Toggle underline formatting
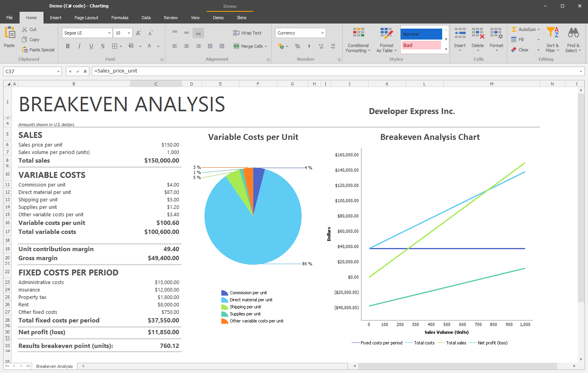 coord(91,46)
